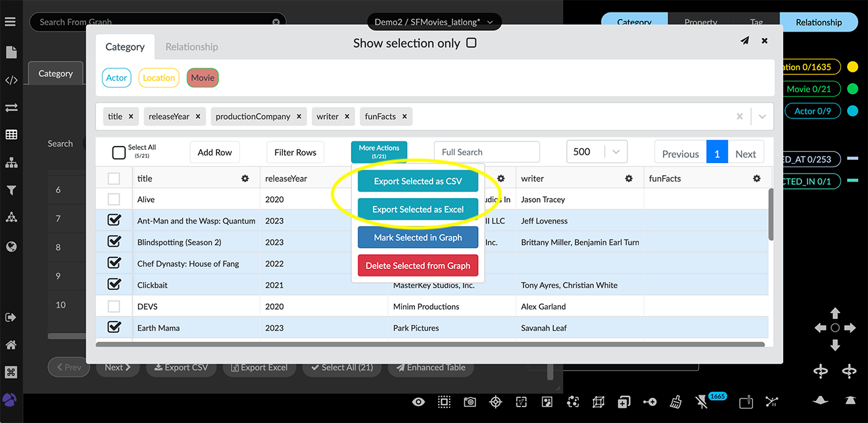This screenshot has width=868, height=423.
Task: Check the Select All checkbox above the table
Action: pos(118,152)
